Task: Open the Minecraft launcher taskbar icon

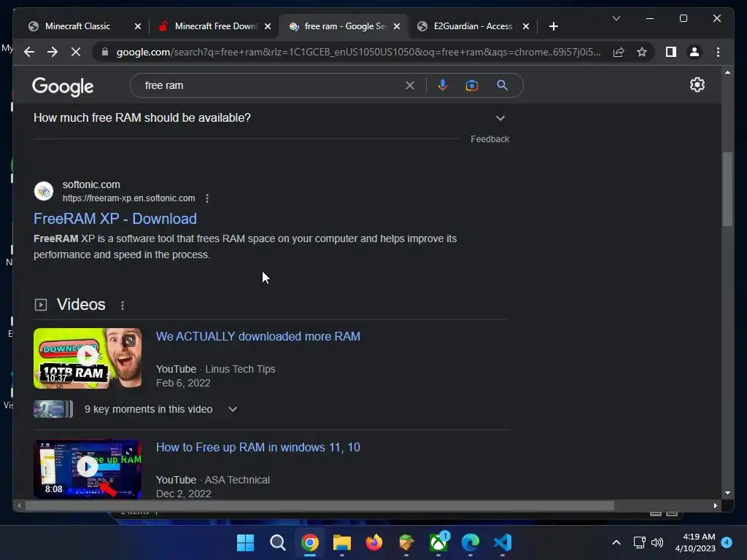Action: tap(406, 542)
